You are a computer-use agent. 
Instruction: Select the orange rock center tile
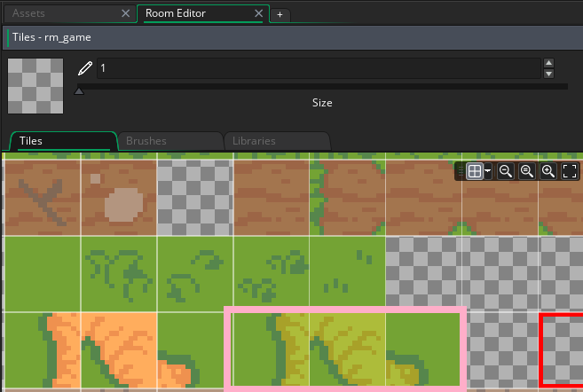[119, 350]
